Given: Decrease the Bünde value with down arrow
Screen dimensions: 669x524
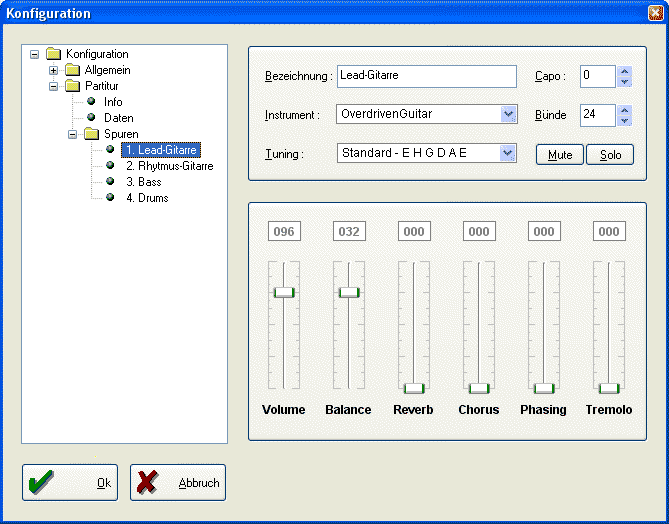Looking at the screenshot, I should tap(624, 120).
